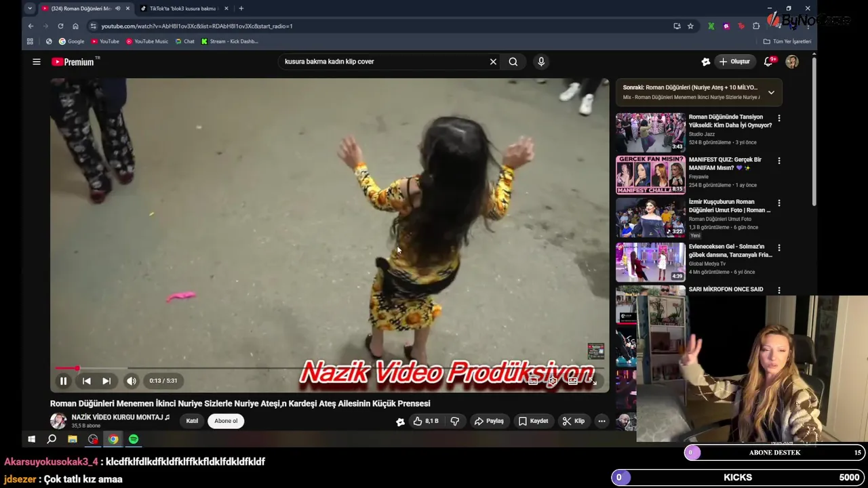Go back in browser history
This screenshot has width=868, height=488.
[31, 26]
